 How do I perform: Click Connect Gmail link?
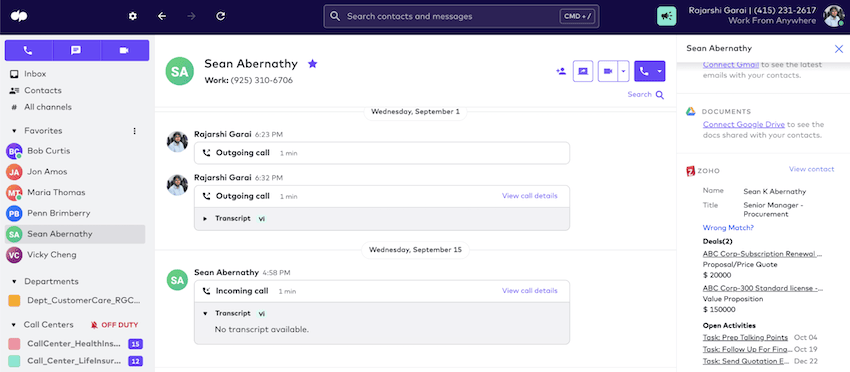(x=731, y=65)
